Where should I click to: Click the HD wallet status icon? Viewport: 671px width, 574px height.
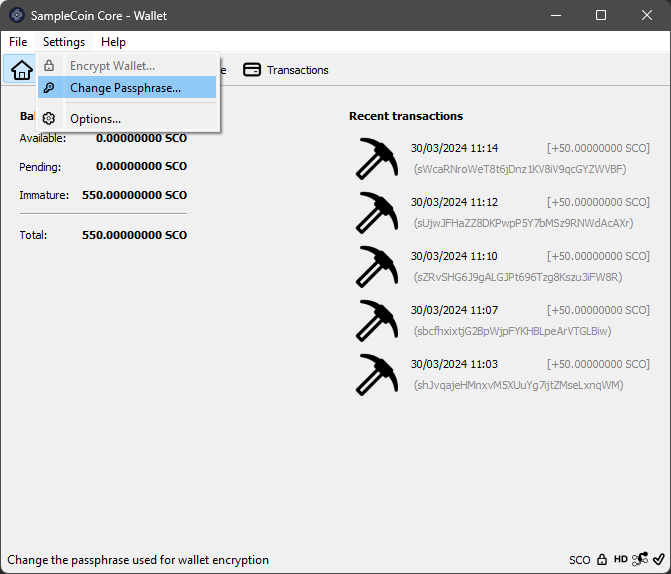tap(620, 560)
